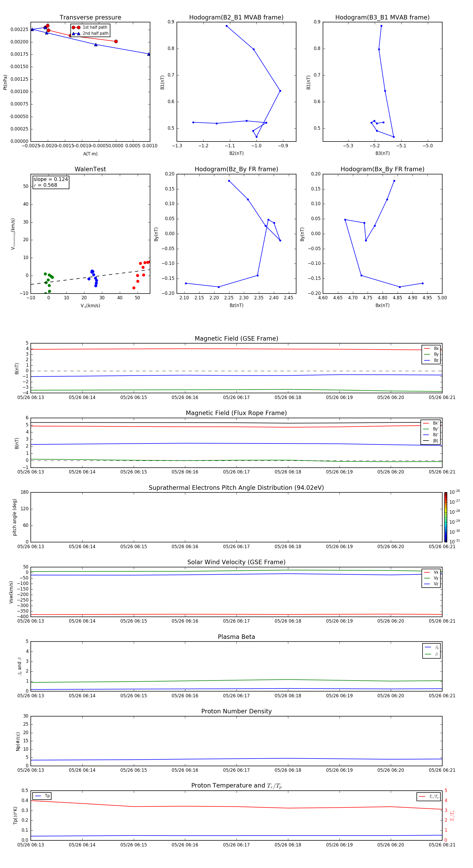
Task: Click the 'pitch angle (deg)' axis label
Action: 14,517
